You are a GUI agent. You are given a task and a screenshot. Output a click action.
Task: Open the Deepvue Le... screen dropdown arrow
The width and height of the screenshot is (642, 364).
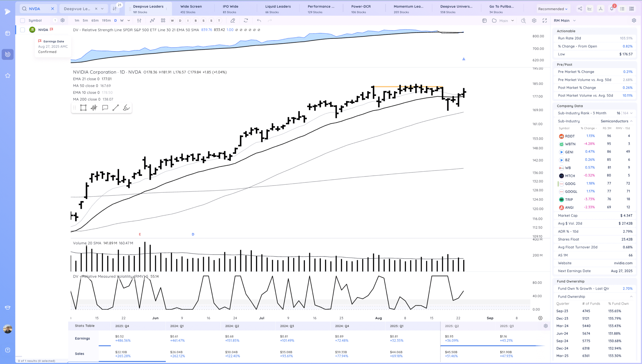pos(102,9)
